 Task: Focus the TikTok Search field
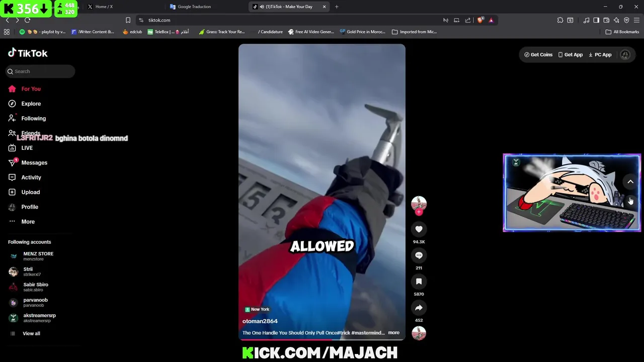point(40,71)
